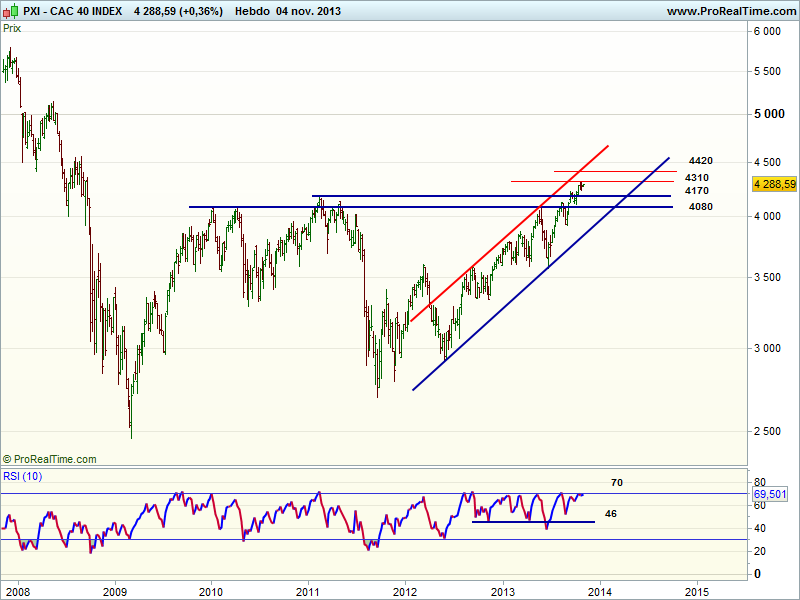Select the 4420 price level annotation
This screenshot has width=800, height=600.
(700, 161)
